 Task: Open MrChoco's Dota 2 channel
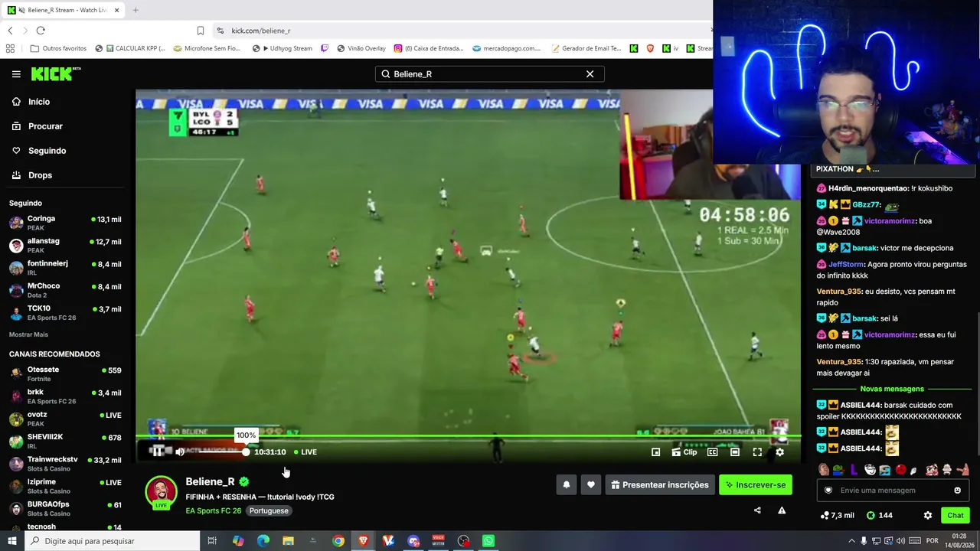point(65,290)
